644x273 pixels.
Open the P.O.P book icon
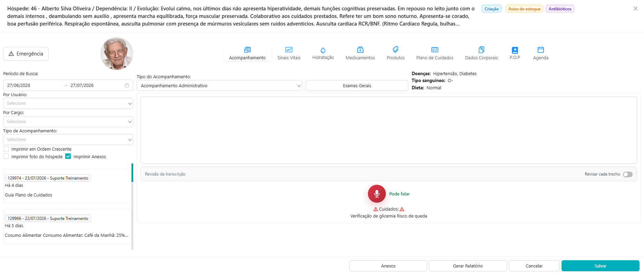click(515, 50)
